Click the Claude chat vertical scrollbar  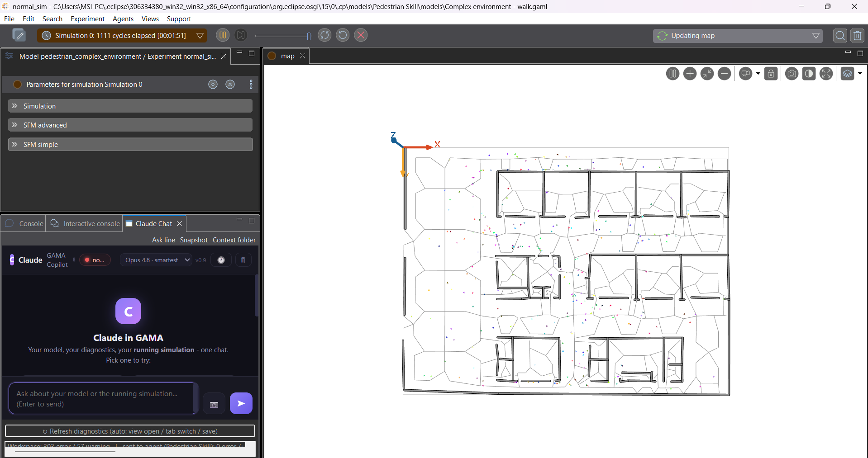point(257,296)
